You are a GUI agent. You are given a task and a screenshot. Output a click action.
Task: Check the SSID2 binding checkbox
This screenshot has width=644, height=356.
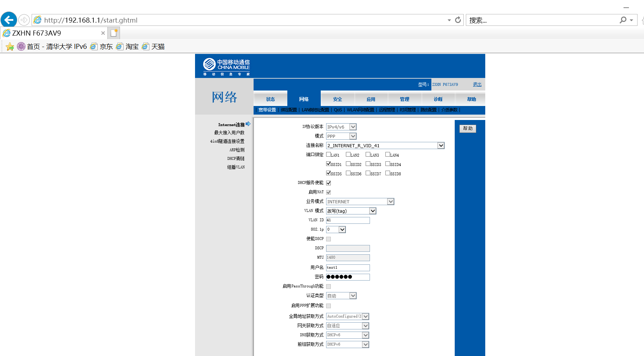(x=348, y=164)
